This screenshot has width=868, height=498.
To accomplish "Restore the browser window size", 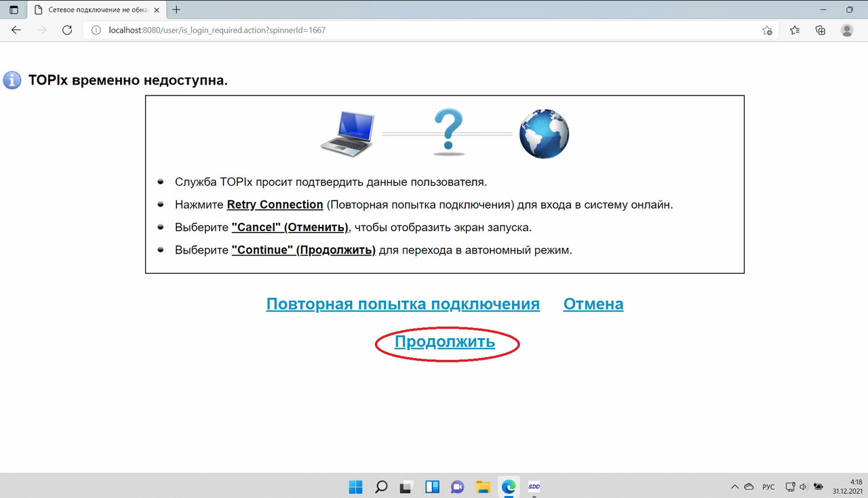I will click(x=849, y=9).
